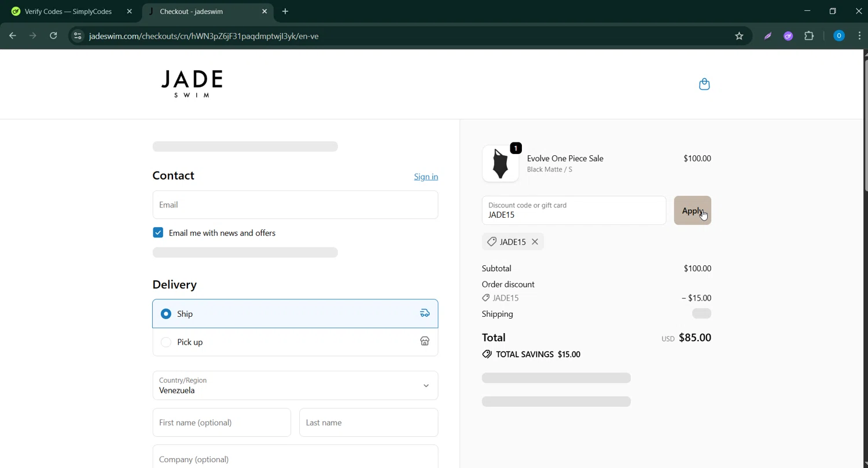Open the purple circular extension icon

pyautogui.click(x=788, y=36)
